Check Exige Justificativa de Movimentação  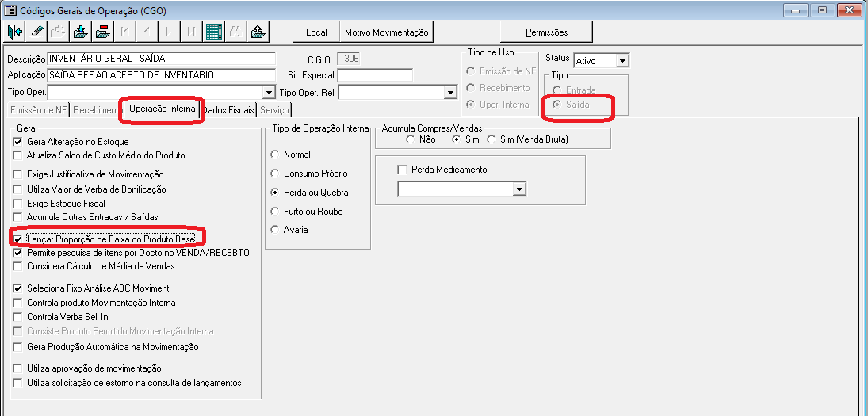18,174
